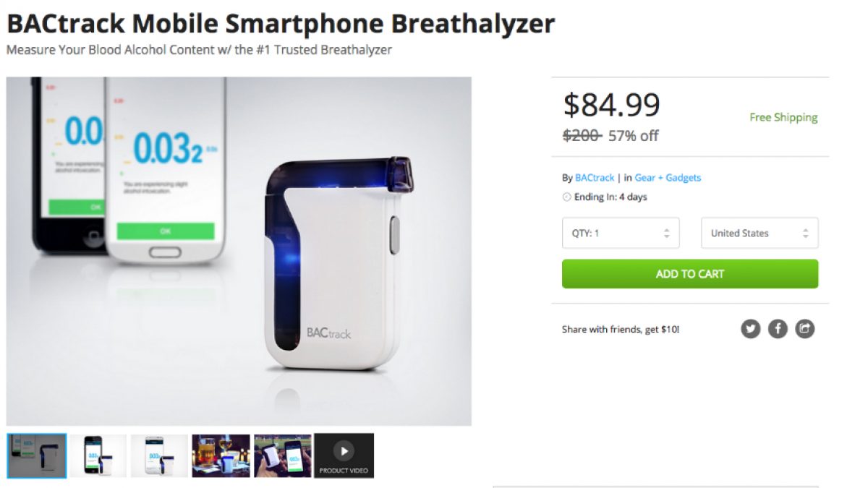
Task: Click the share arrow icon
Action: 804,329
